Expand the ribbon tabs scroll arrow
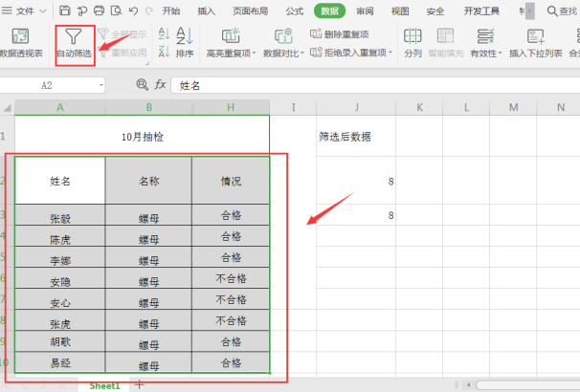This screenshot has width=580, height=392. tap(529, 11)
